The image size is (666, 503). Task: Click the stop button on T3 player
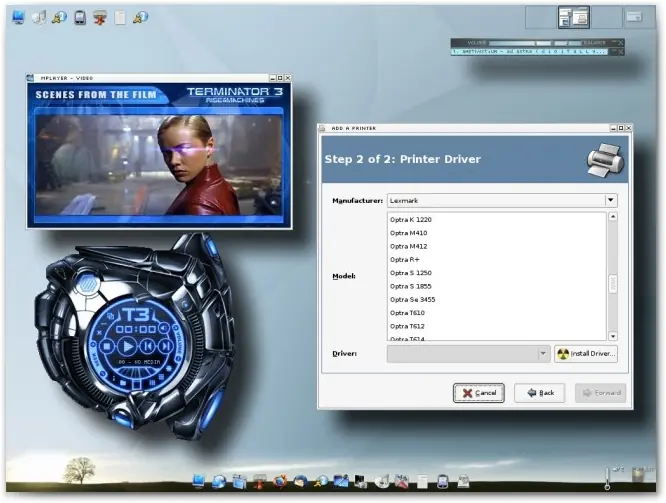click(107, 346)
